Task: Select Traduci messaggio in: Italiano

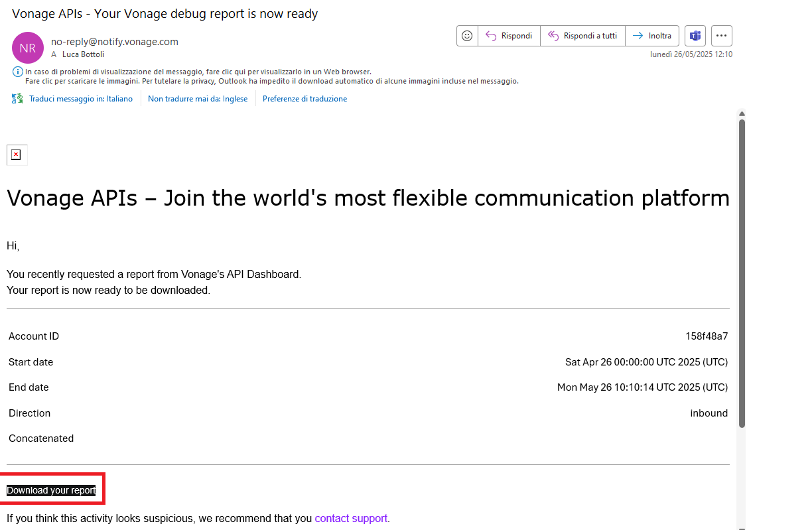Action: click(80, 99)
